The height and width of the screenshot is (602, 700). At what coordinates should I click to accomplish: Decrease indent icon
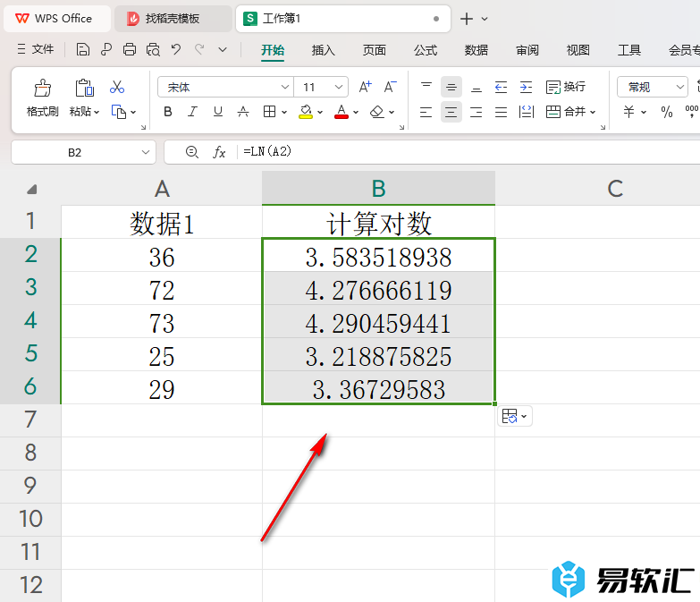pos(501,87)
